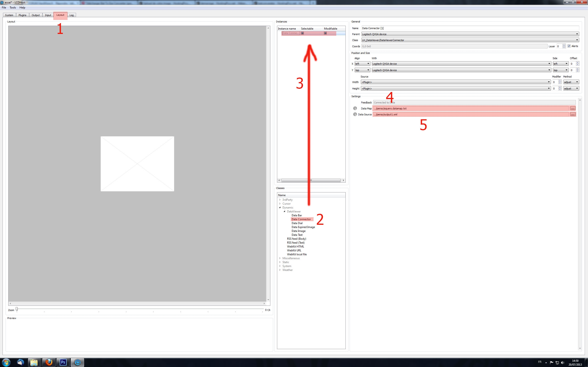Open the Tools menu
Image resolution: width=588 pixels, height=367 pixels.
[x=13, y=8]
